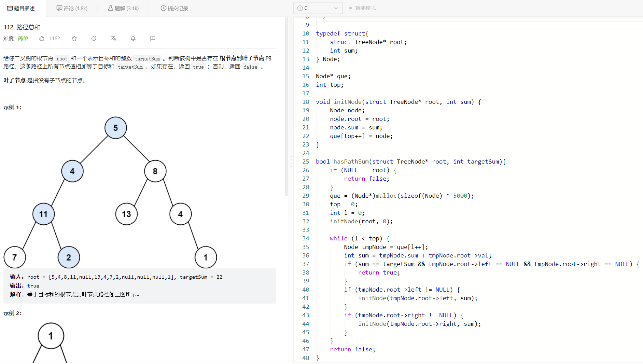This screenshot has height=364, width=643.
Task: Click line 29 malloc statement
Action: (402, 196)
